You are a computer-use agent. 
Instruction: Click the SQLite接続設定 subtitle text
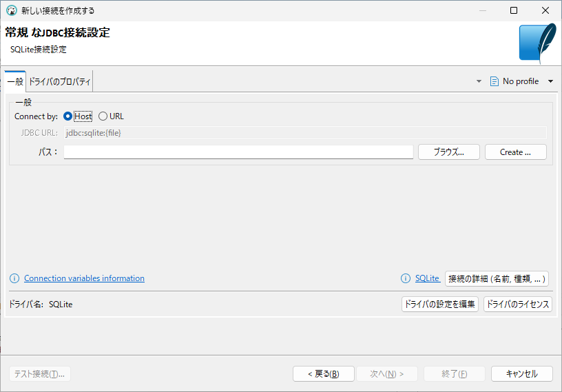click(x=39, y=49)
